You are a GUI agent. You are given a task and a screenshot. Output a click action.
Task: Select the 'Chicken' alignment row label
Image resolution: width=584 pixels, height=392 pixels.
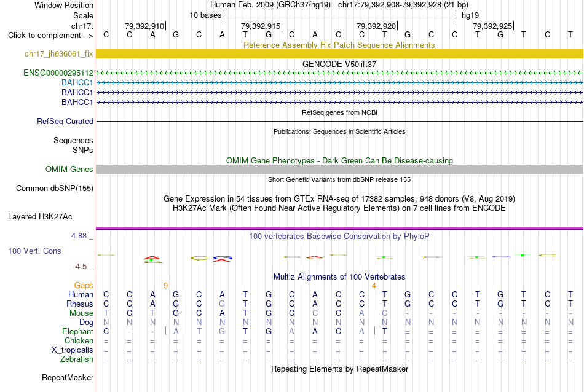(79, 341)
